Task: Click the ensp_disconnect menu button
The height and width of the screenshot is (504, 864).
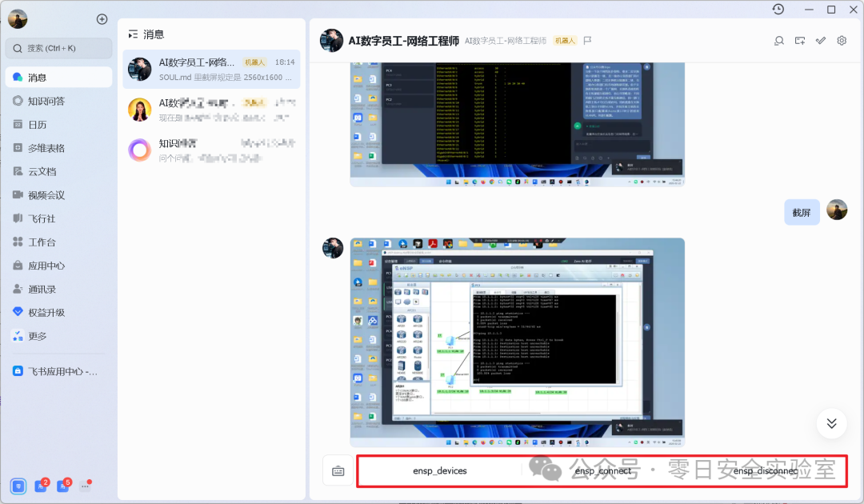Action: (x=766, y=471)
